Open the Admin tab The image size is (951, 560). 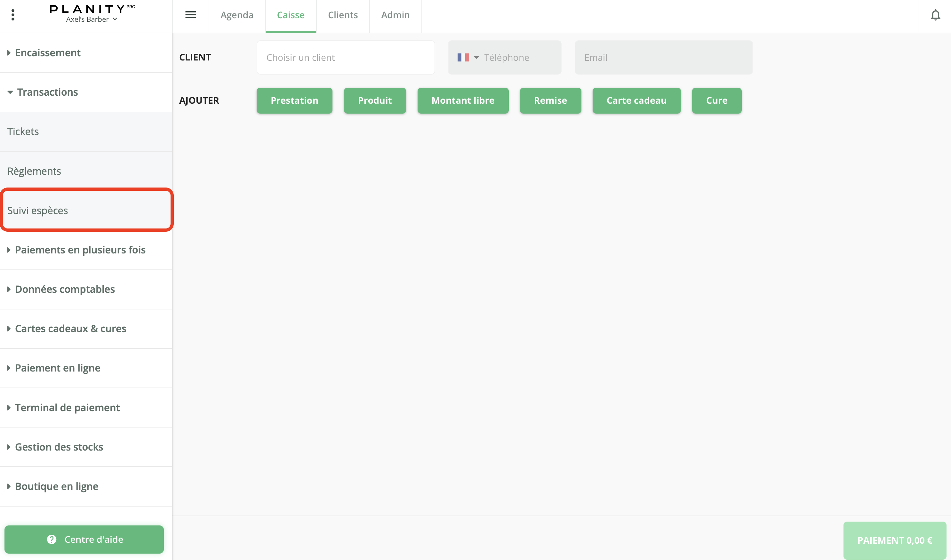click(395, 15)
